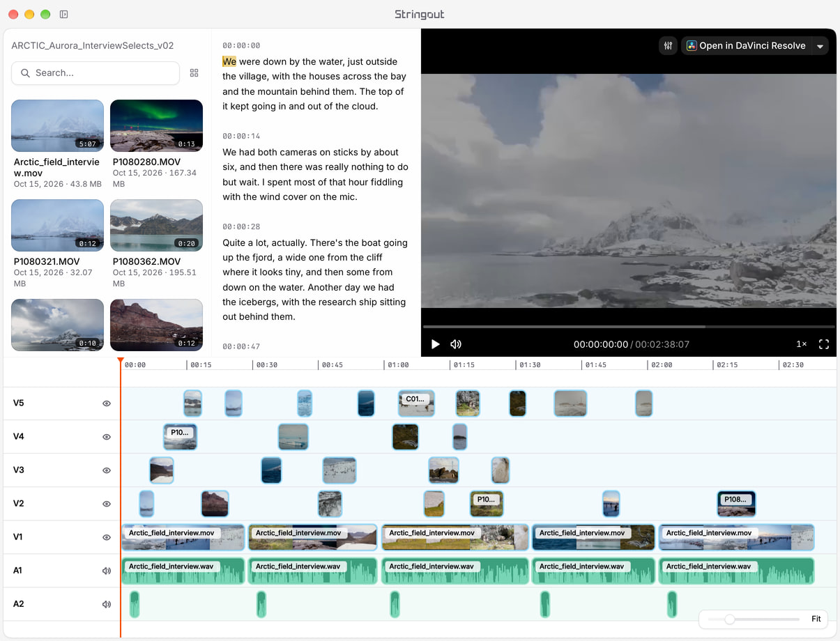Mute audio track A1
Image resolution: width=840 pixels, height=641 pixels.
pyautogui.click(x=107, y=571)
